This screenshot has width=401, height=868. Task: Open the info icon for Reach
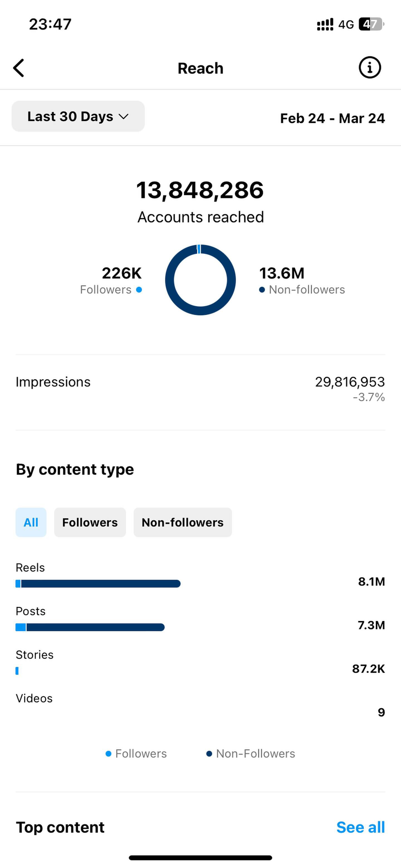[x=370, y=67]
